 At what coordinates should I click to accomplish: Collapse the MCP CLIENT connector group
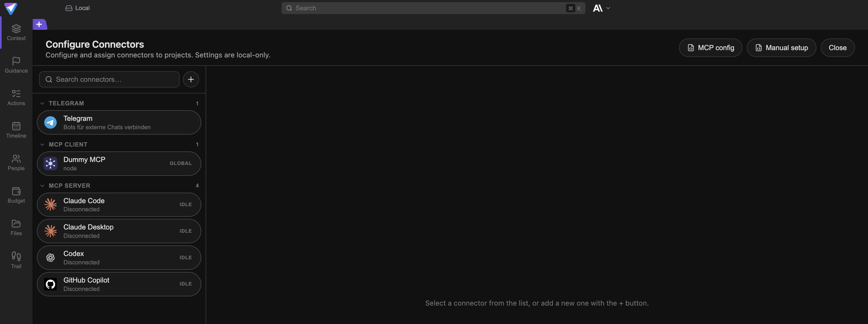click(x=43, y=144)
